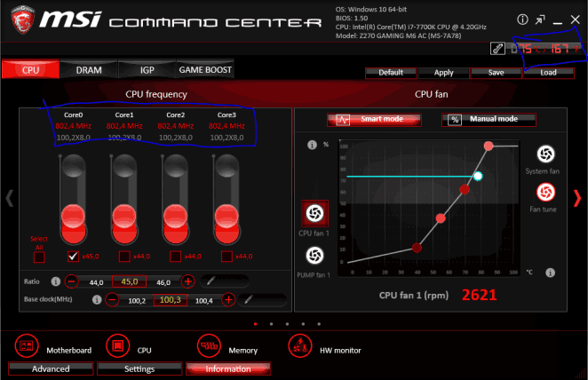Click the pencil edit icon for Base clock

click(250, 300)
